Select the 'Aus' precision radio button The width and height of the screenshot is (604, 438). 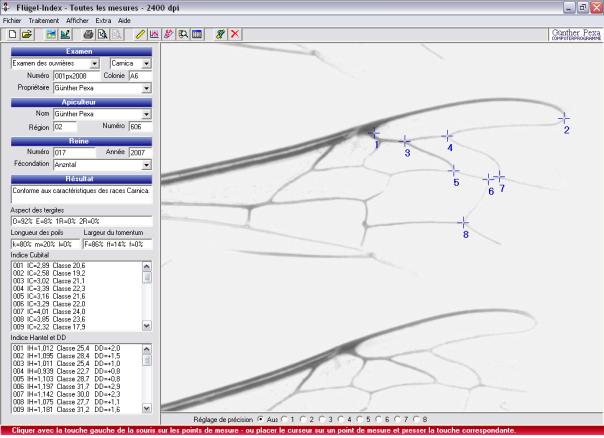[261, 418]
